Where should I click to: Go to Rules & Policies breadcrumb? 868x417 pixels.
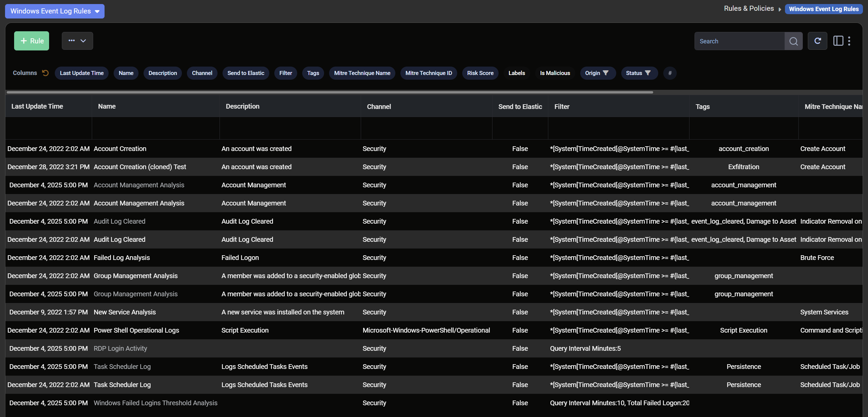pyautogui.click(x=748, y=8)
